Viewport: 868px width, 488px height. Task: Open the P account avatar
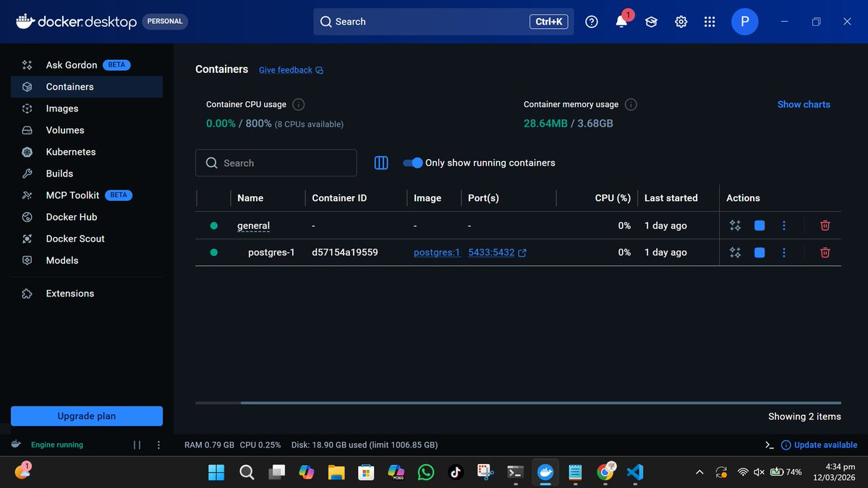744,22
